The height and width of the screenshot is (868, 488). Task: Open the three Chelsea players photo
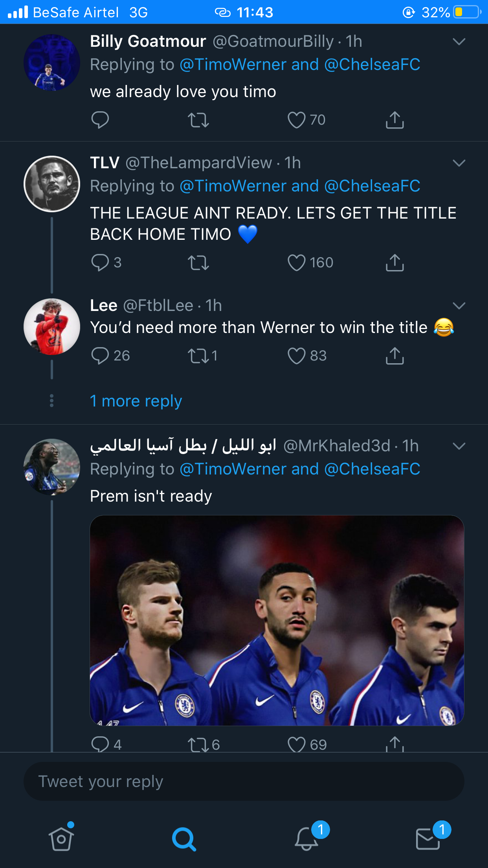tap(277, 620)
